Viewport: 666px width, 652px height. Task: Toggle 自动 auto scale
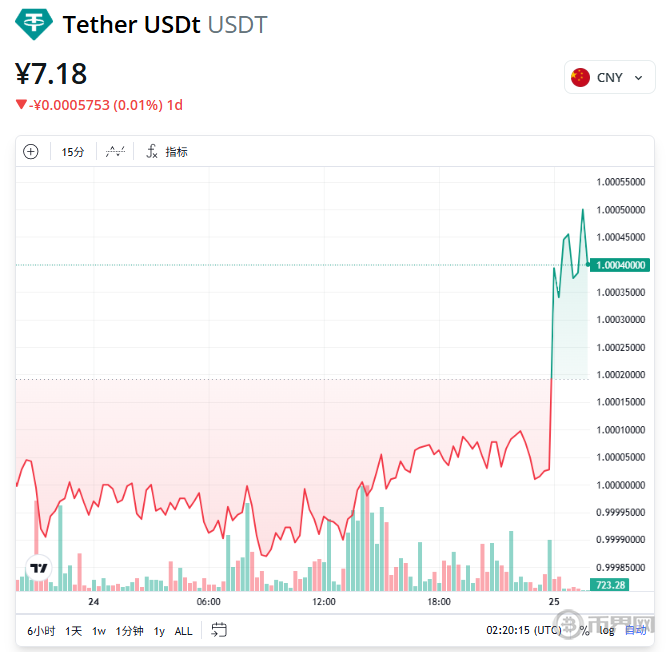click(x=636, y=630)
